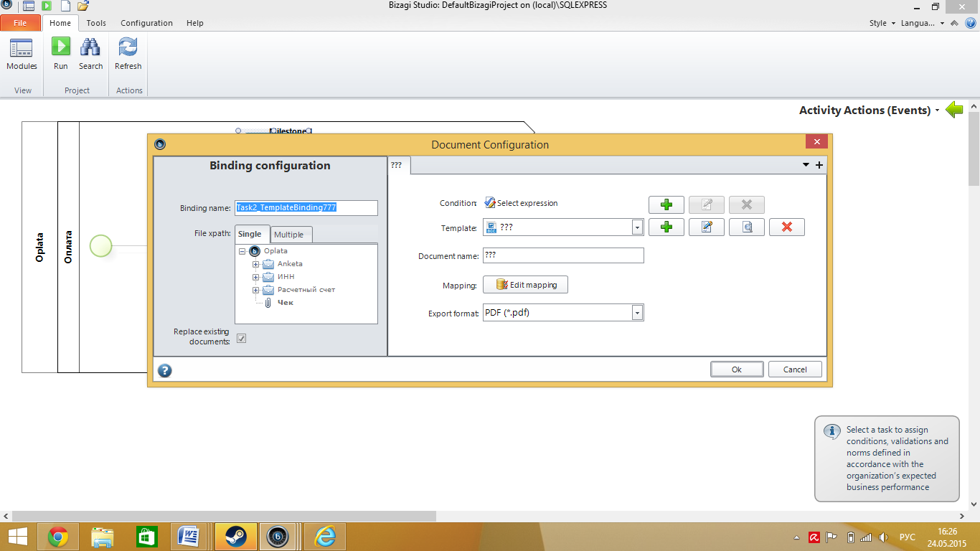
Task: Open the Modules view in ribbon
Action: click(x=22, y=55)
